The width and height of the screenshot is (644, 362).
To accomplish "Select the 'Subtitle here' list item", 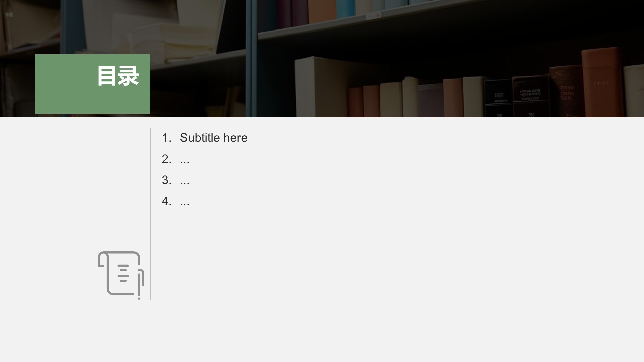I will pos(213,138).
